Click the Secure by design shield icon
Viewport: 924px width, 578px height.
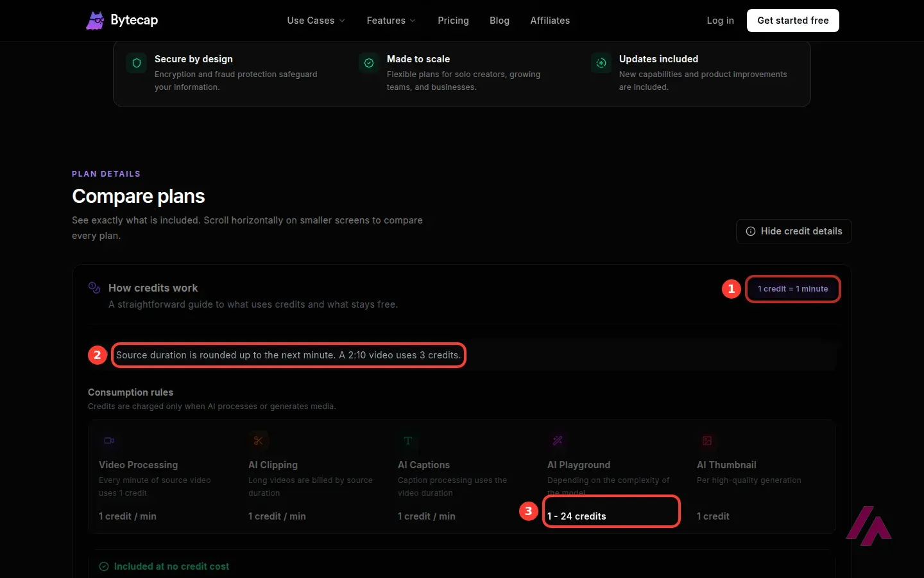pos(137,63)
